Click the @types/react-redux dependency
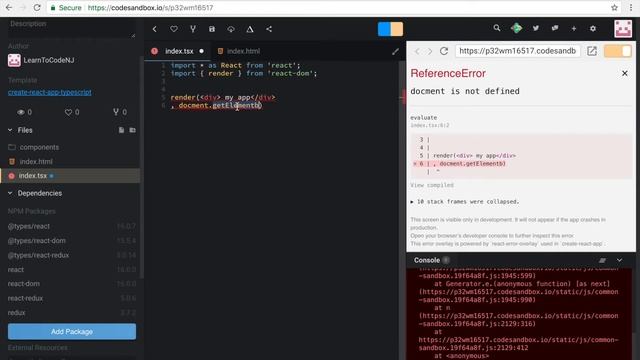Viewport: 640px width, 360px height. point(71,255)
